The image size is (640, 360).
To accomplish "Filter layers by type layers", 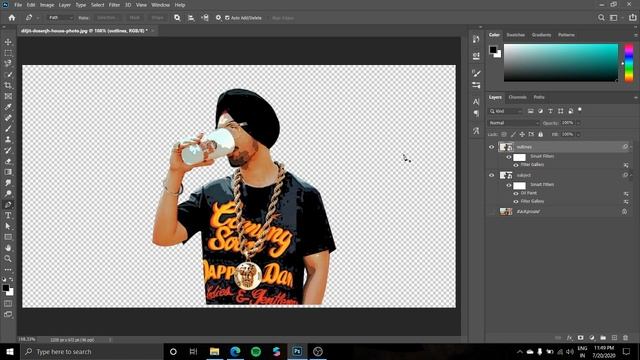I will click(550, 111).
